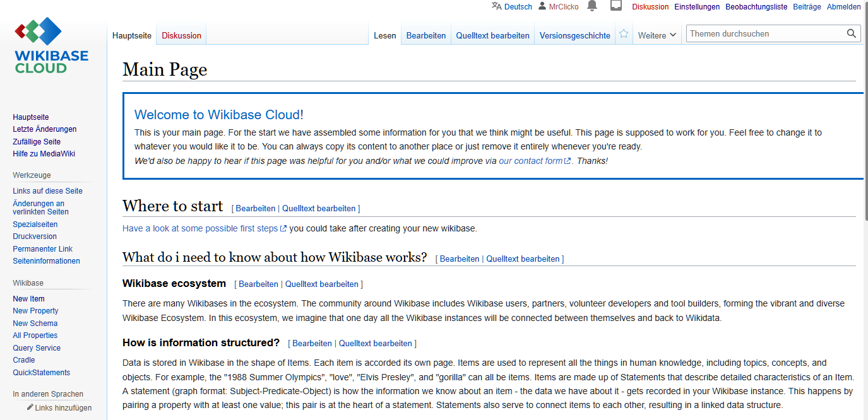This screenshot has width=868, height=420.
Task: Click the language translate icon beside Deutsch
Action: (497, 6)
